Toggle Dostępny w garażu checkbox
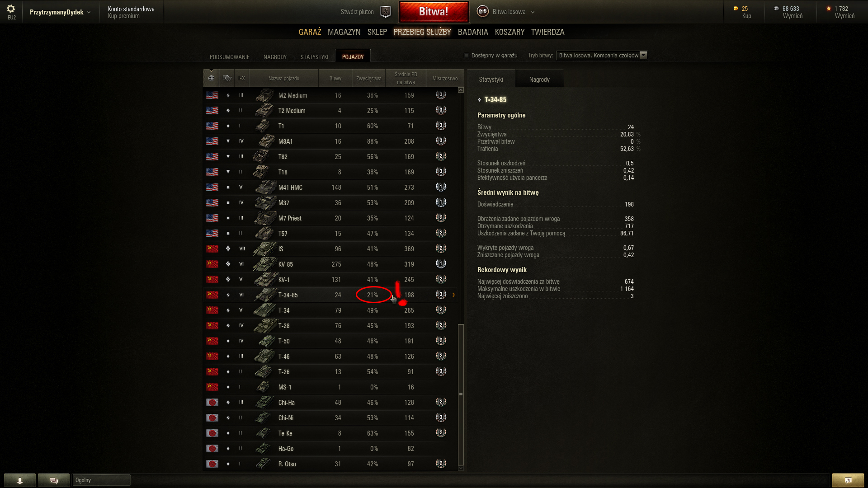This screenshot has height=488, width=868. [467, 56]
